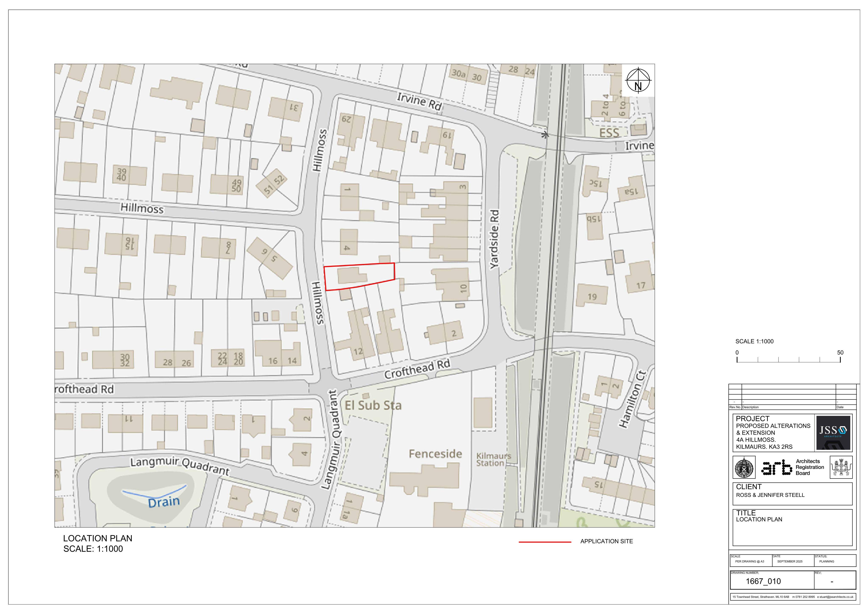Viewport: 868px width, 614px height.
Task: Click the KILMAURS. KA3 2RS line
Action: pos(764,447)
